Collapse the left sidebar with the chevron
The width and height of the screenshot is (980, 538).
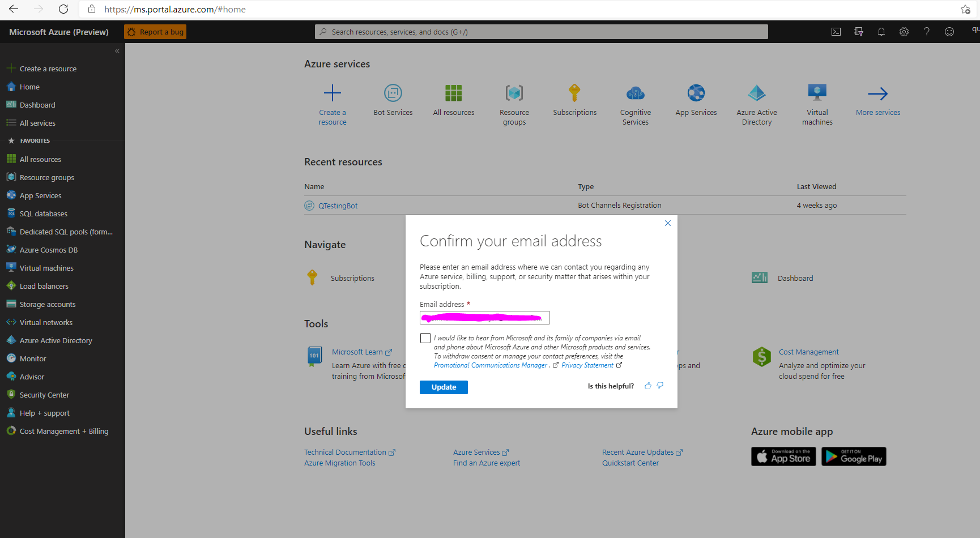point(117,50)
